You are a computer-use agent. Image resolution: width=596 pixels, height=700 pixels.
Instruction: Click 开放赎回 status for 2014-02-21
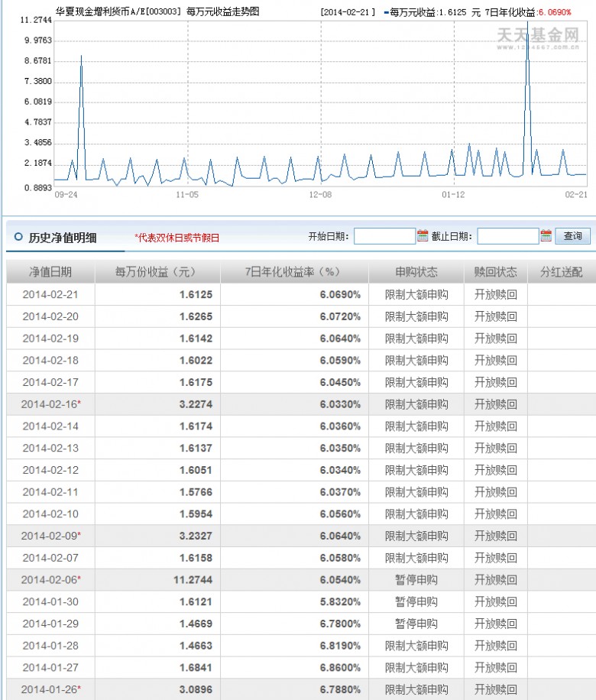(x=496, y=295)
